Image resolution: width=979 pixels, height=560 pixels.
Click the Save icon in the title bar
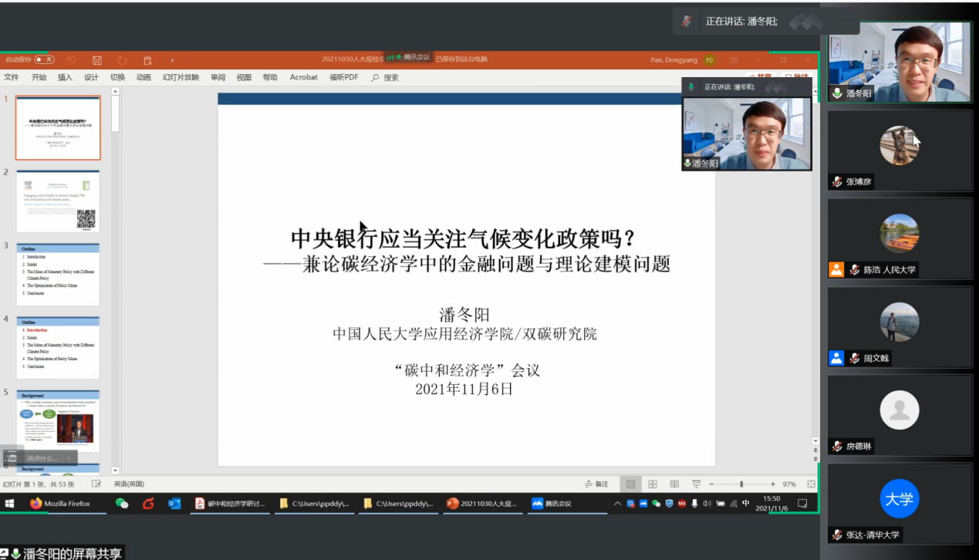(x=97, y=60)
